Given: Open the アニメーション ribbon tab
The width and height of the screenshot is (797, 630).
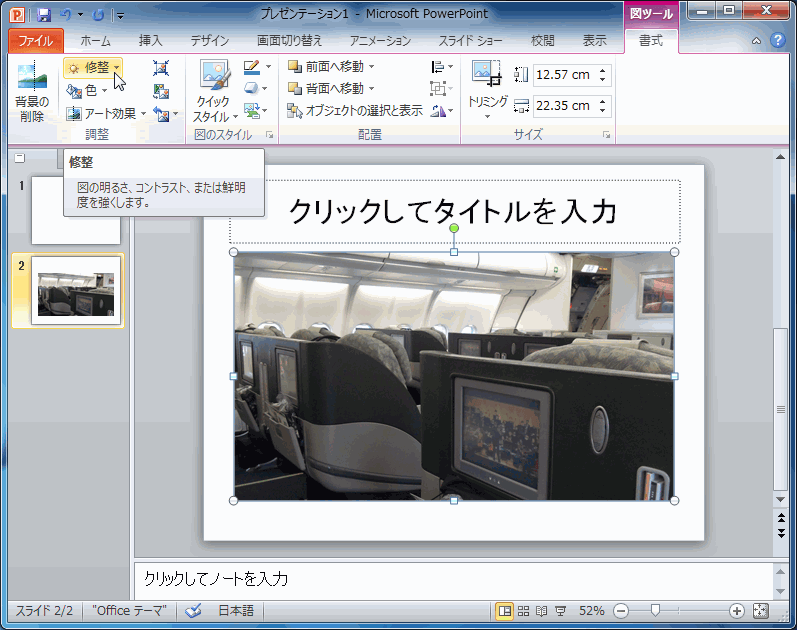Looking at the screenshot, I should (380, 41).
